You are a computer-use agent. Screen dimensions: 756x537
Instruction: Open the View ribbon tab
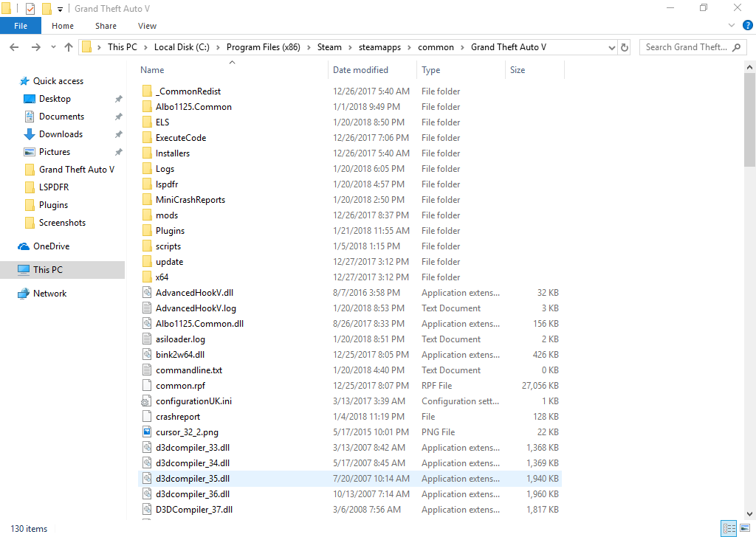(147, 26)
